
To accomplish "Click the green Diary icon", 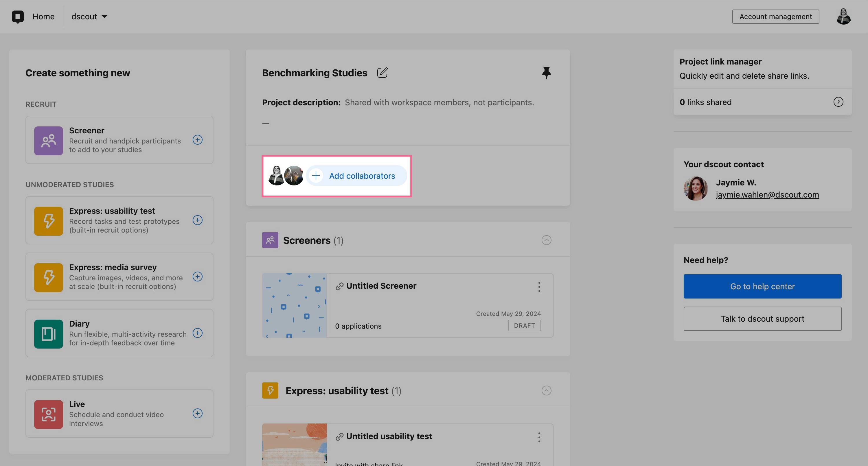I will [x=49, y=334].
